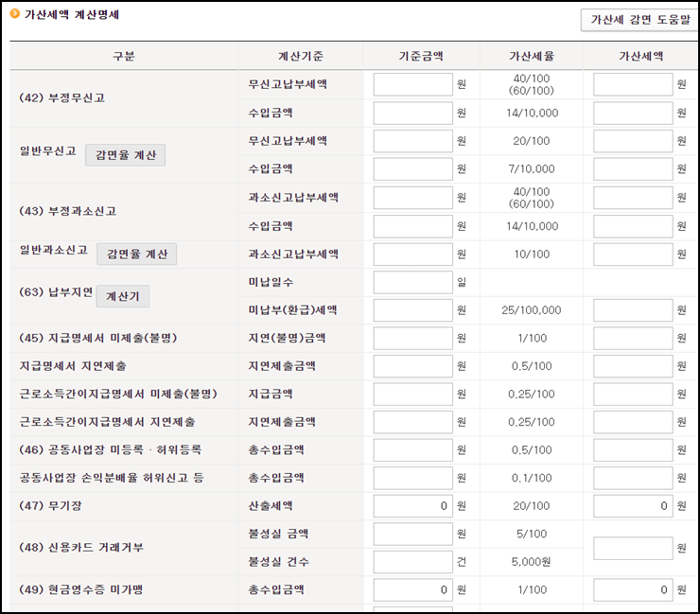Click the 기준금액 column header

[x=421, y=56]
